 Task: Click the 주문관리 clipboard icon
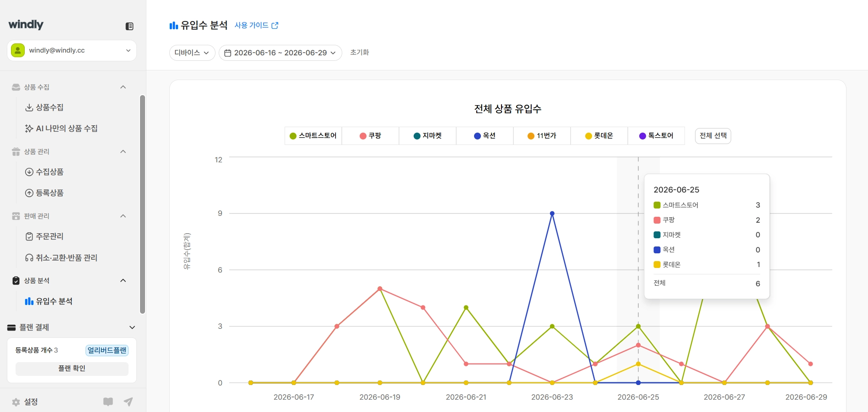[29, 236]
